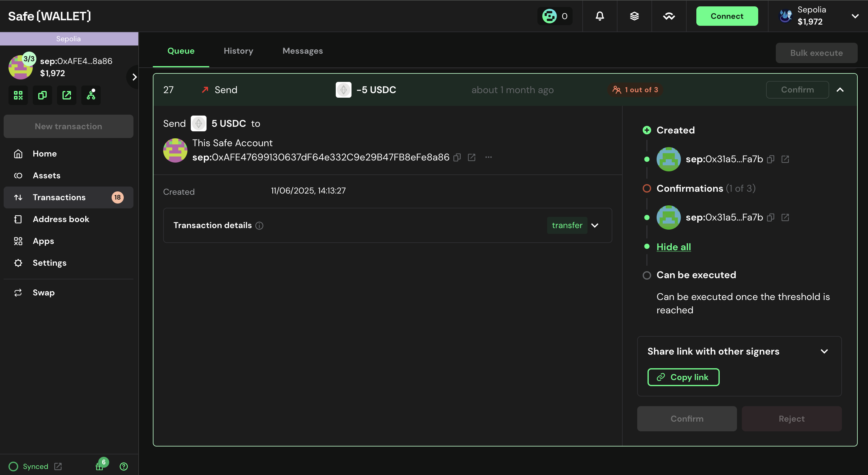Open confirmer address under Confirmations in explorer
This screenshot has width=868, height=475.
pyautogui.click(x=785, y=217)
